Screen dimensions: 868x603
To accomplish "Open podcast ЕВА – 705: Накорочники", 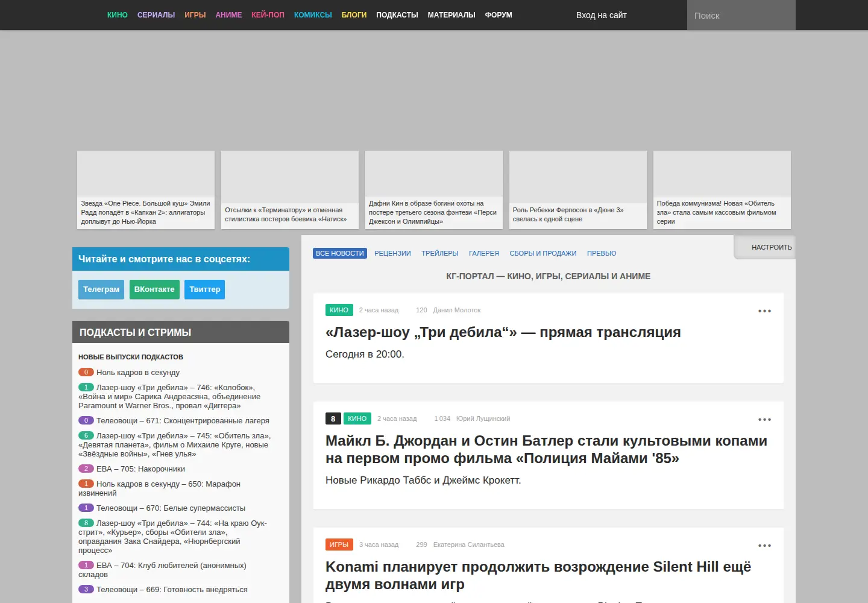I will coord(140,469).
